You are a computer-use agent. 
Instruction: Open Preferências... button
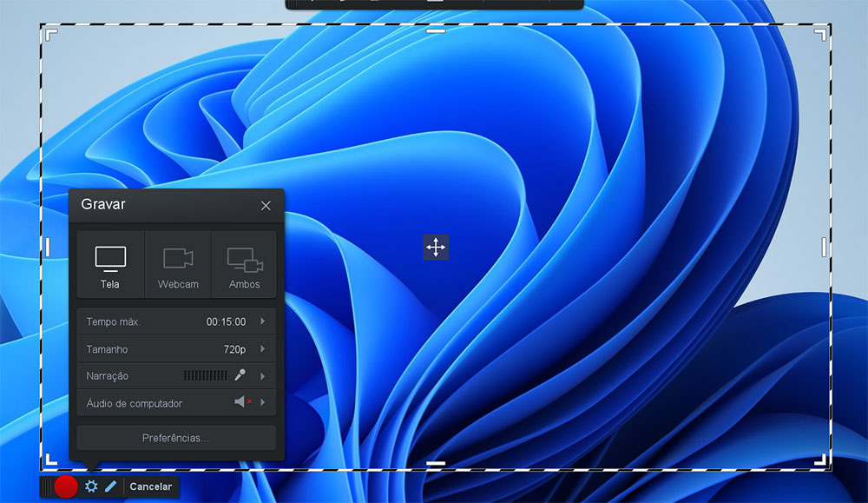176,438
